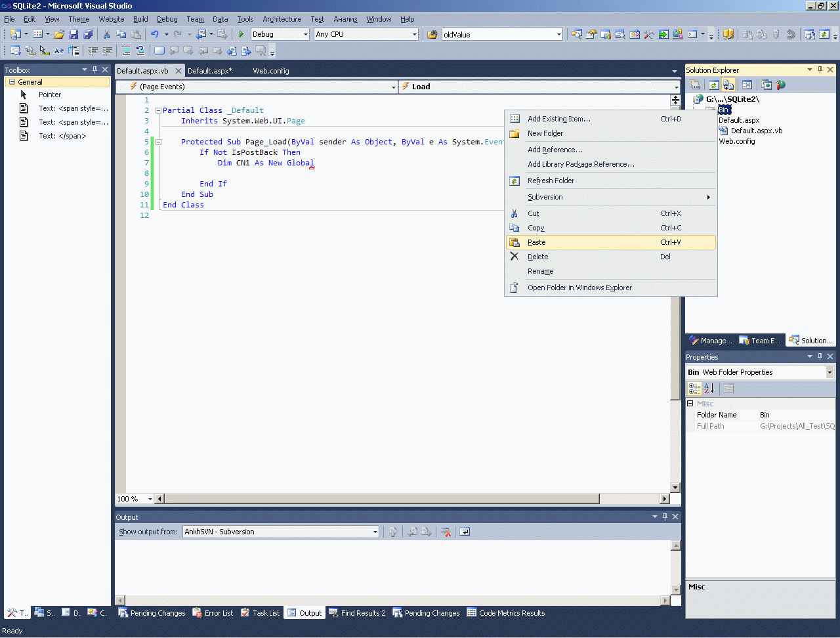This screenshot has width=840, height=638.
Task: Click the Undo arrow in toolbar
Action: click(x=154, y=34)
